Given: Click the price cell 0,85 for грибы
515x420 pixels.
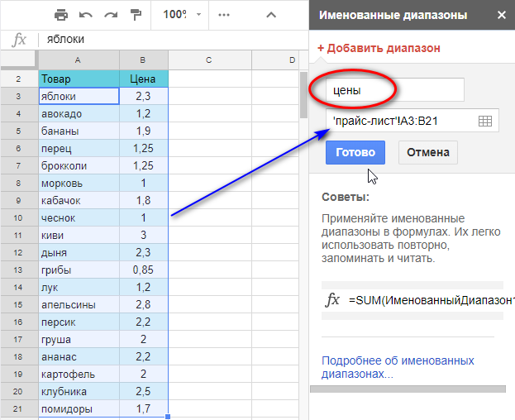Looking at the screenshot, I should click(x=144, y=270).
